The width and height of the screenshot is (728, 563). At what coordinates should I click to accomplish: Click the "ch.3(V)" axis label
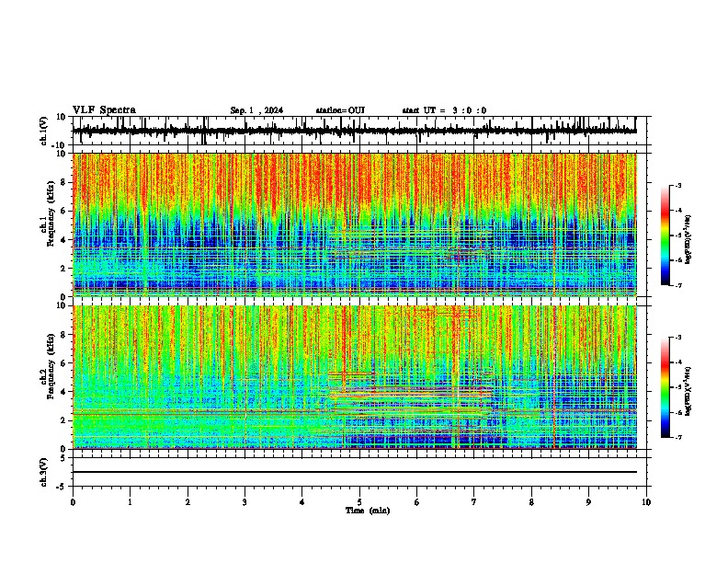44,472
